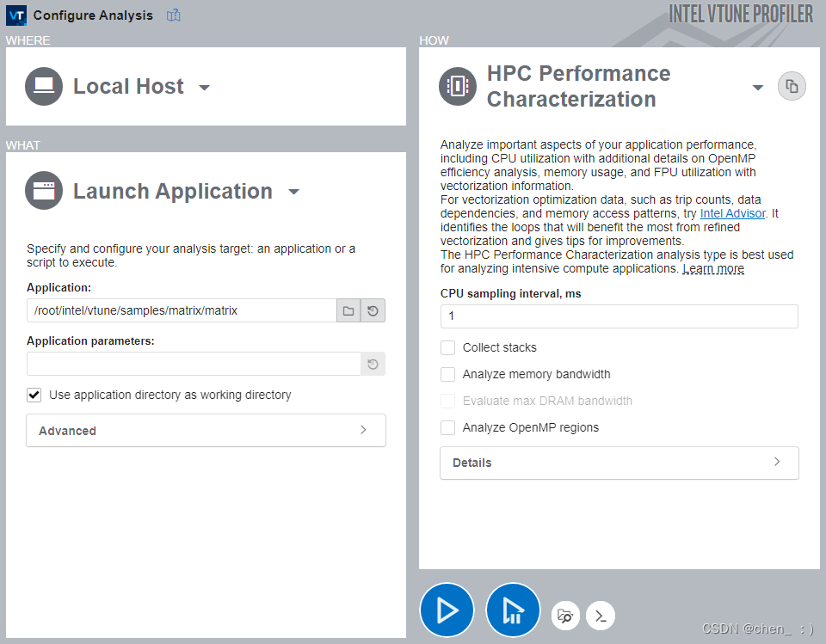Follow the Intel Advisor link
The height and width of the screenshot is (644, 826).
coord(732,213)
